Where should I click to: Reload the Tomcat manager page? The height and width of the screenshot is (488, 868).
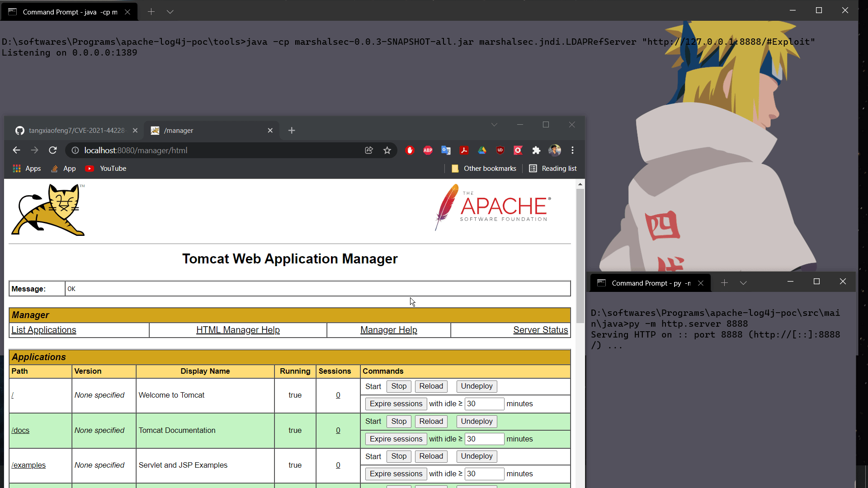[53, 150]
